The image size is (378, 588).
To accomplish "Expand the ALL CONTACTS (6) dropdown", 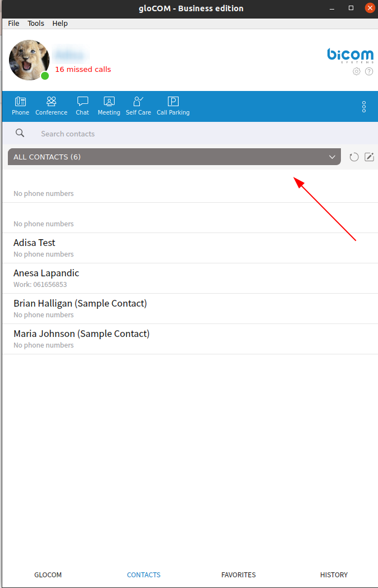I will click(x=174, y=157).
